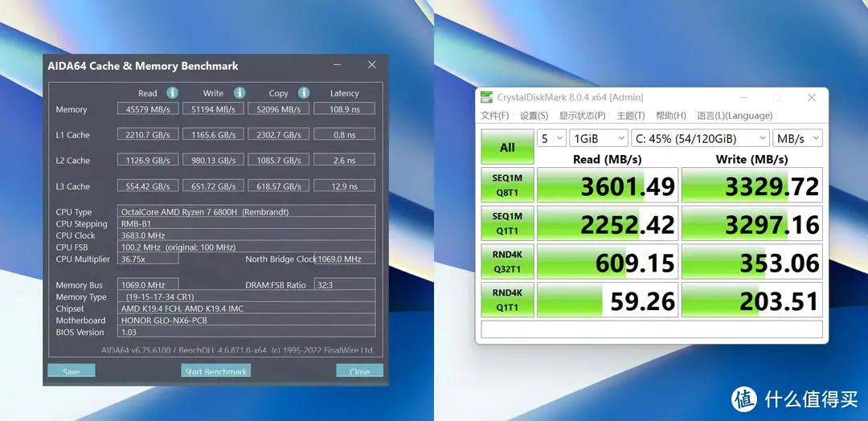Click the info icon beside Write header

(x=240, y=92)
